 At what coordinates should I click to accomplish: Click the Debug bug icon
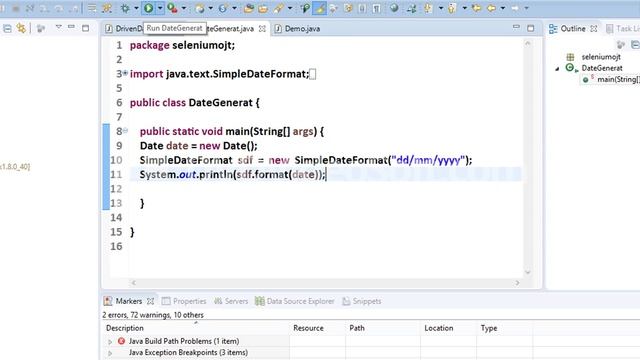pos(125,8)
